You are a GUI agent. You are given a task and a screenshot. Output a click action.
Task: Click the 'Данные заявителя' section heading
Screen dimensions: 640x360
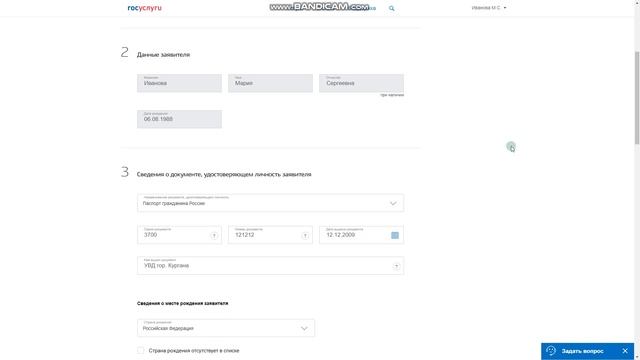pyautogui.click(x=163, y=55)
